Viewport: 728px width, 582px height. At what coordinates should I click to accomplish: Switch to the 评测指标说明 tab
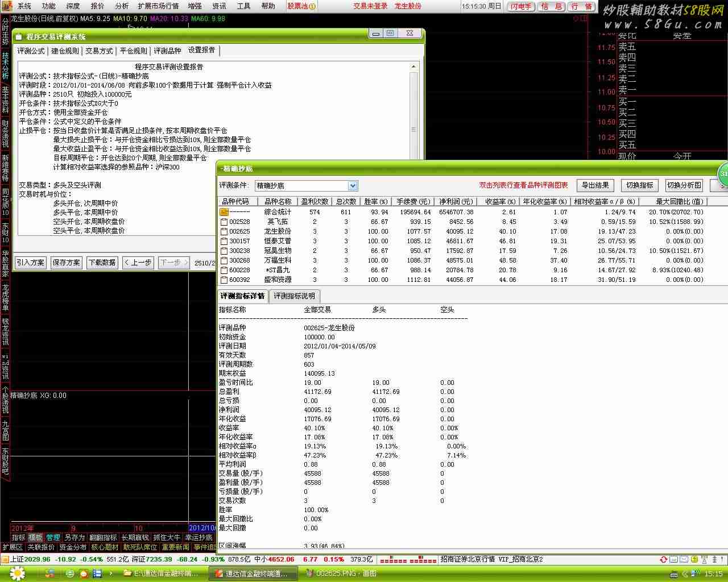[x=294, y=296]
